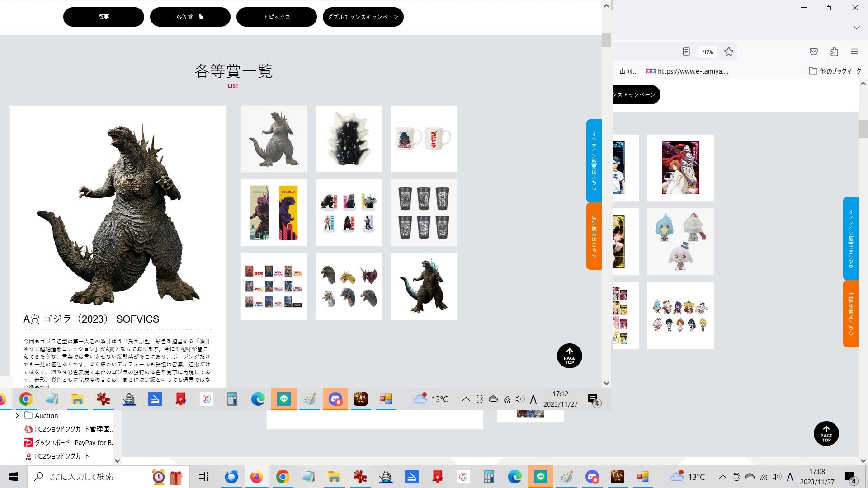Open the Save to Pocket icon
The image size is (868, 488).
pyautogui.click(x=813, y=52)
